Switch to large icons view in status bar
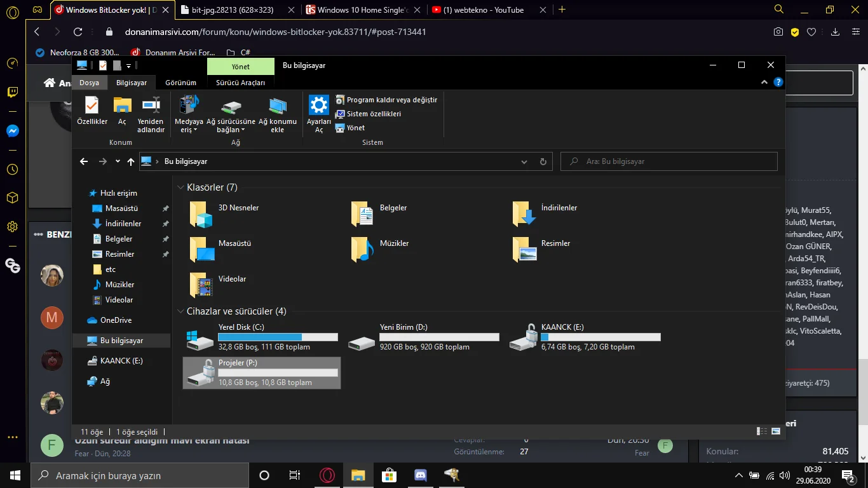Viewport: 868px width, 488px height. 775,431
